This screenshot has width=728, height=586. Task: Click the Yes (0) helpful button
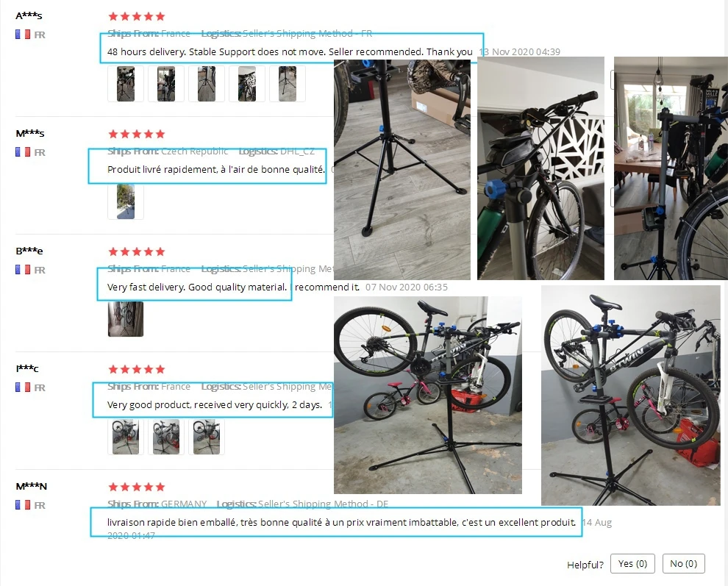coord(632,564)
